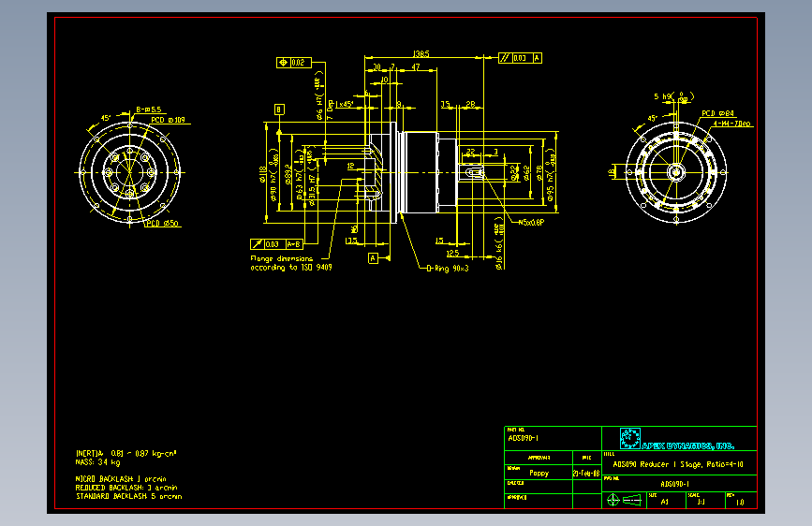The height and width of the screenshot is (526, 812).
Task: Click the 'O-Ring 90x3' callout
Action: click(448, 269)
